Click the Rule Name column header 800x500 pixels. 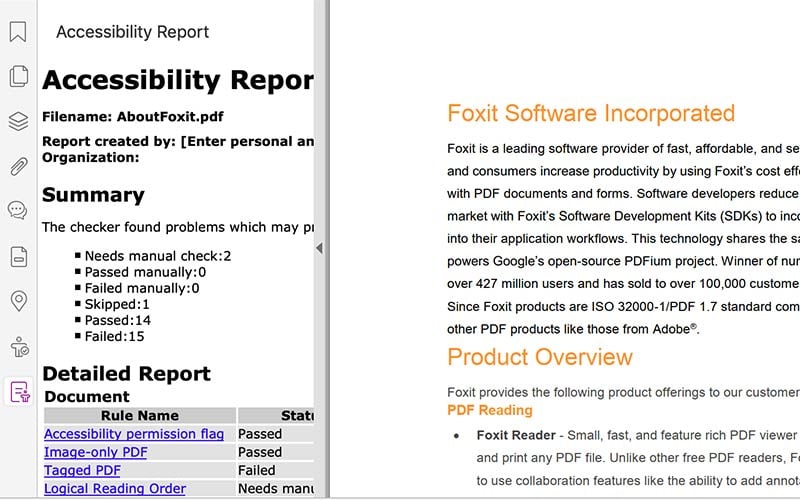coord(140,415)
